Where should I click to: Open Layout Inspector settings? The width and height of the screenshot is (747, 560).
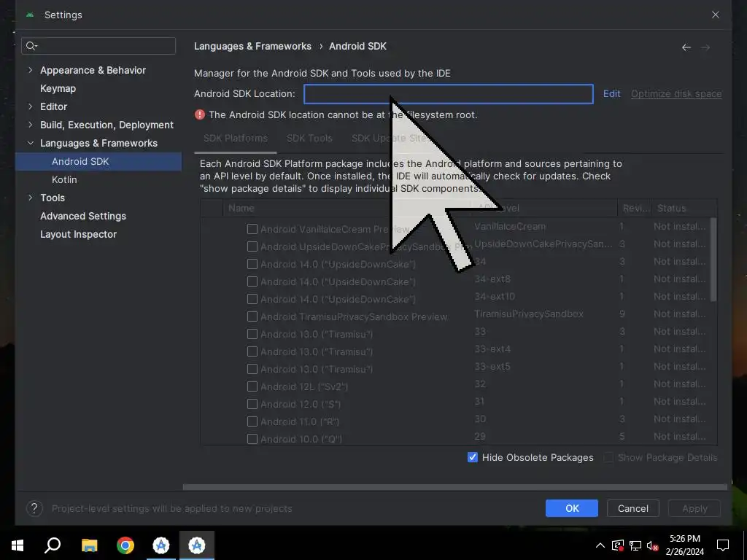click(x=78, y=234)
